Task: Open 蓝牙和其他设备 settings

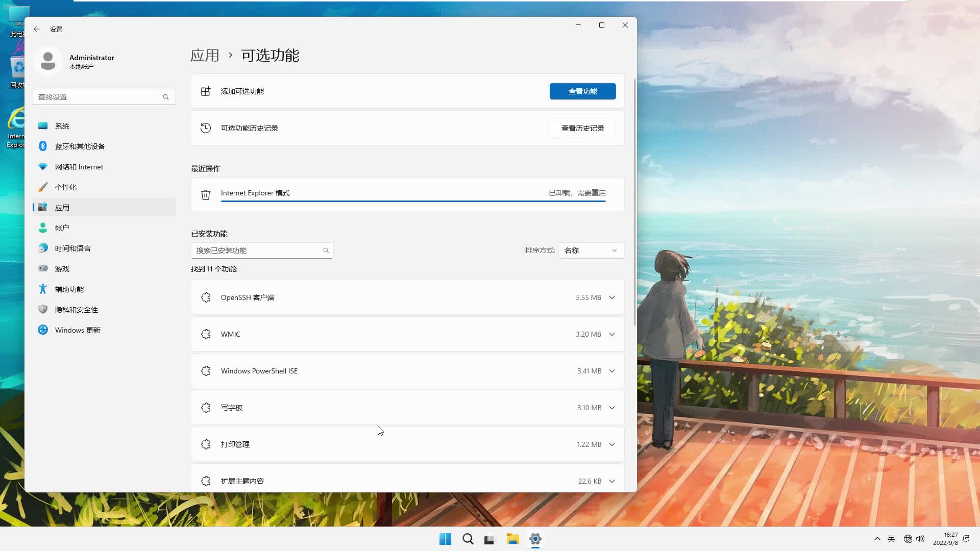Action: pos(104,146)
